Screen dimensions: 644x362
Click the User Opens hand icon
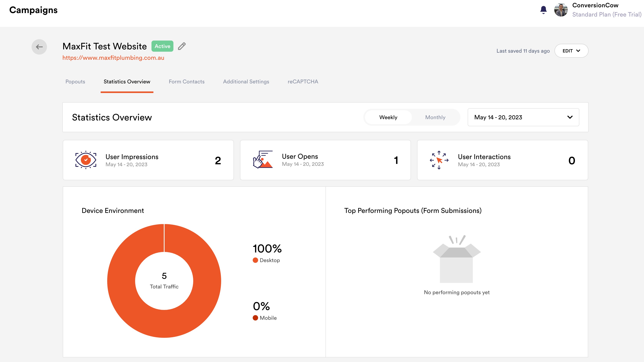pos(263,159)
